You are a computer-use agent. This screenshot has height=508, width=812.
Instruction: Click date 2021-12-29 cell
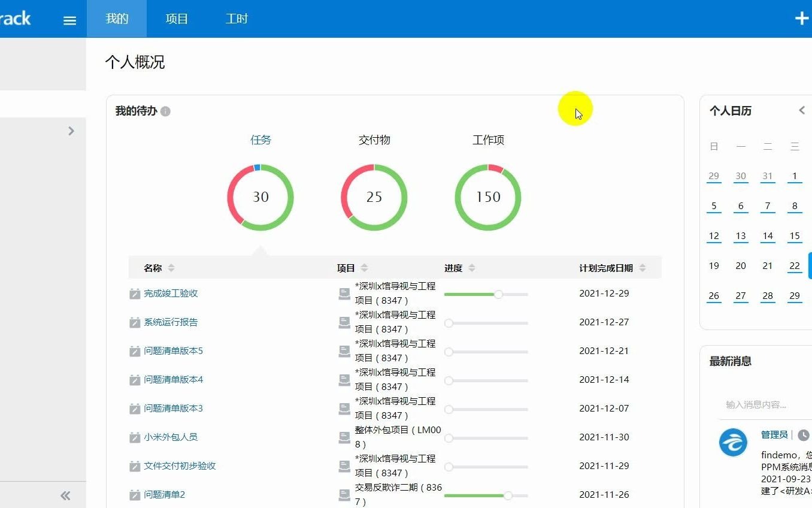coord(604,294)
